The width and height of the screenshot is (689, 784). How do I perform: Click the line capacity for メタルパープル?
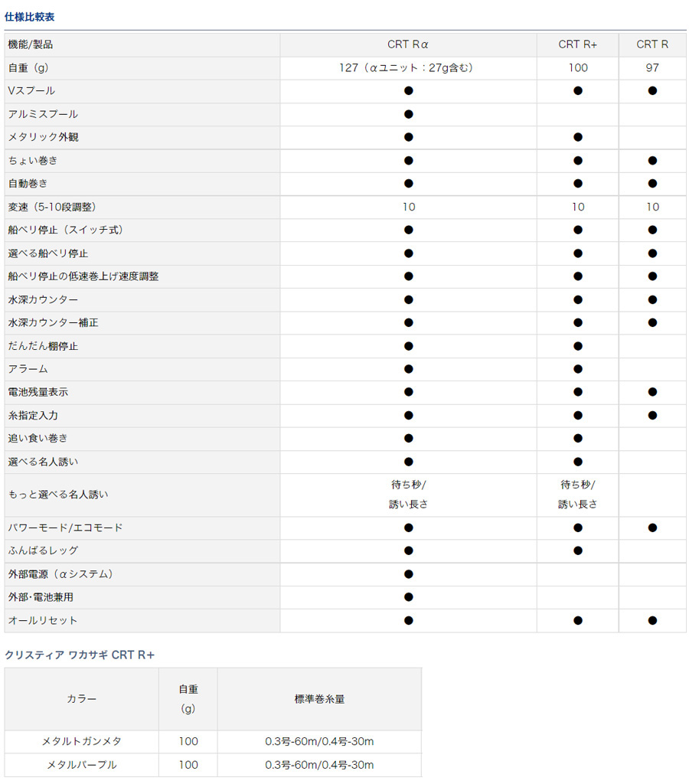(319, 765)
